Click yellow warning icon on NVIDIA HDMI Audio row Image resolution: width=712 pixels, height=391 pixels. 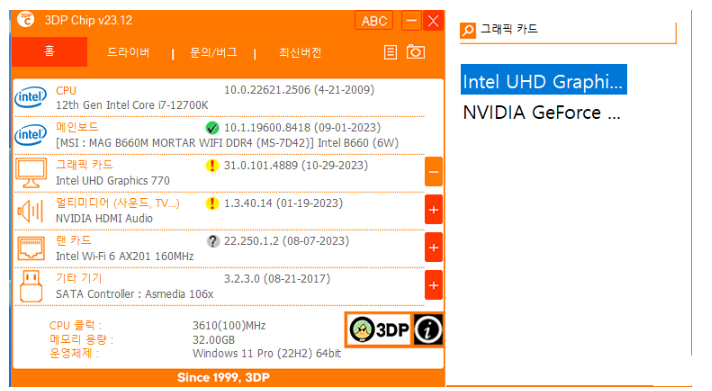[x=212, y=203]
